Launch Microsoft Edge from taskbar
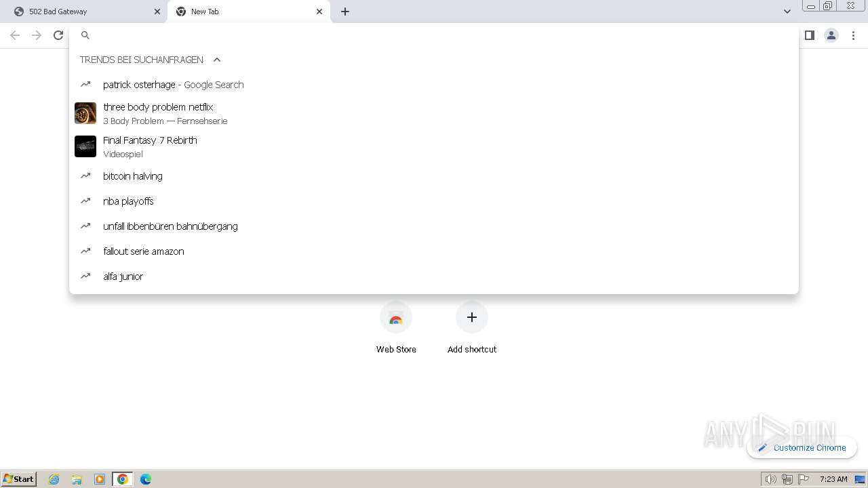The image size is (868, 488). point(146,479)
